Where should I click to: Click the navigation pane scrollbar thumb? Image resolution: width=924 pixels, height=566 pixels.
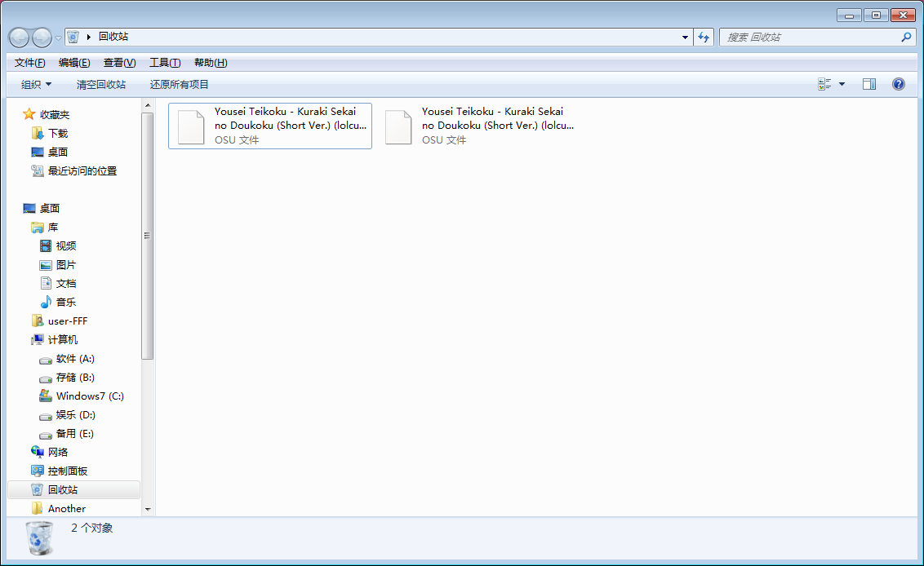tap(148, 236)
